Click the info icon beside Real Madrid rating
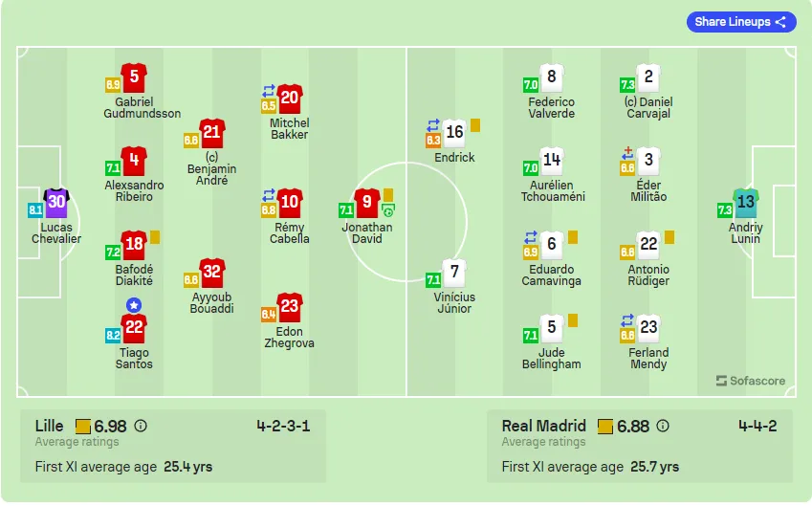 tap(663, 426)
